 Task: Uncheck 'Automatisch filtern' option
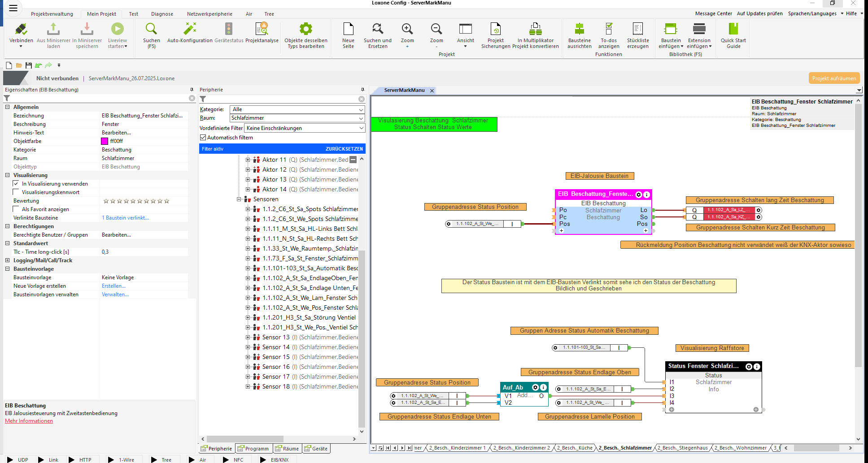pos(203,138)
